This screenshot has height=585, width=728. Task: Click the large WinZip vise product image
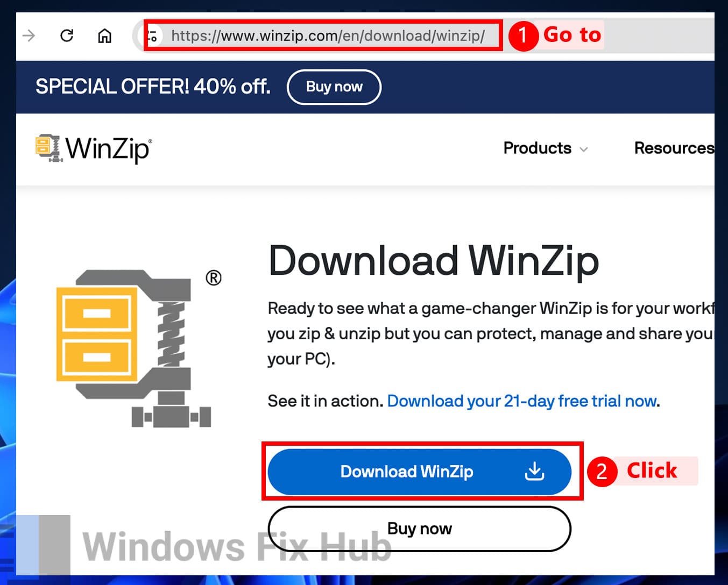point(139,348)
